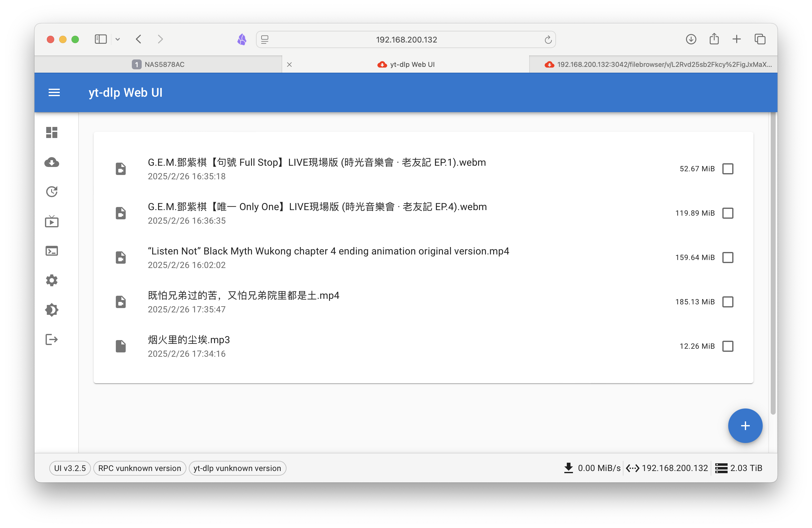
Task: Select the yt-dlp Web UI tab
Action: [406, 64]
